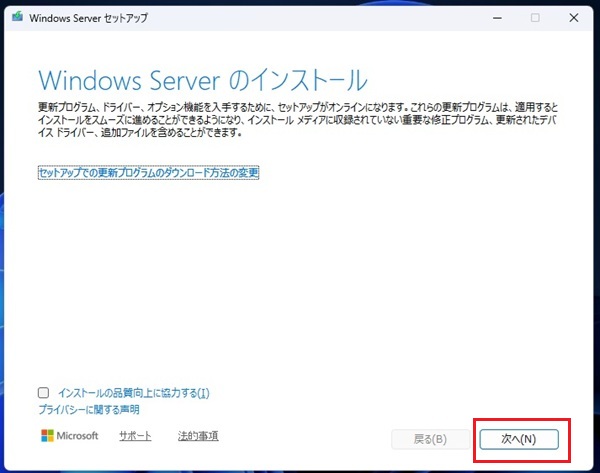
Task: Click the Microsoft wordmark text
Action: [x=77, y=436]
